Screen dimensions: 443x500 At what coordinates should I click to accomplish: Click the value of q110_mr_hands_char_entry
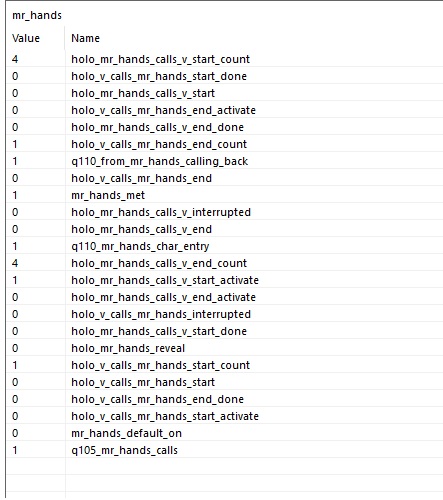point(15,246)
